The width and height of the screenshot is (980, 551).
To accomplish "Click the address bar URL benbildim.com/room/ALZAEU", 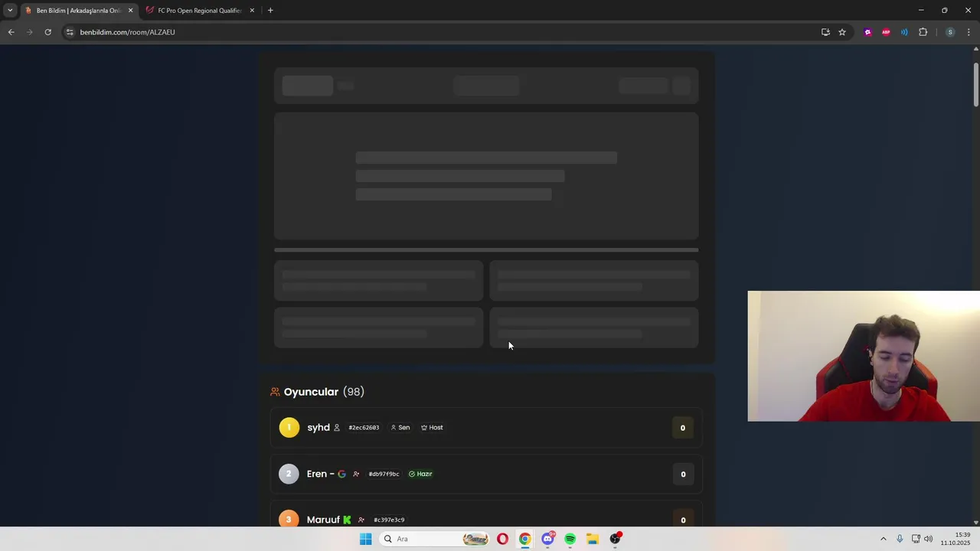I will tap(127, 32).
